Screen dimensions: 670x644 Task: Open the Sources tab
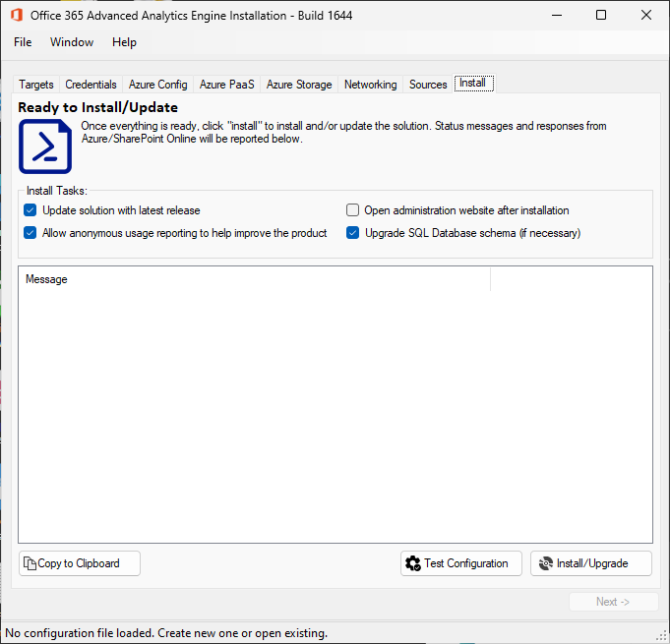click(428, 85)
